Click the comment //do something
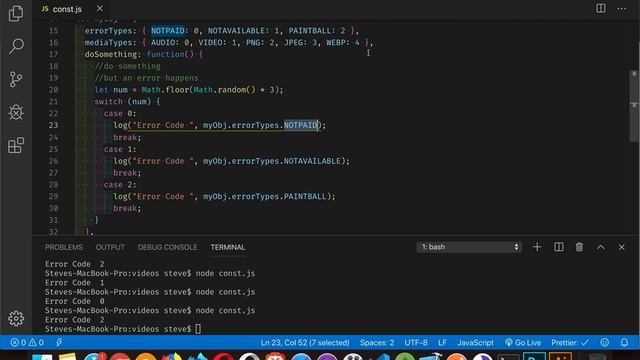 click(x=127, y=66)
